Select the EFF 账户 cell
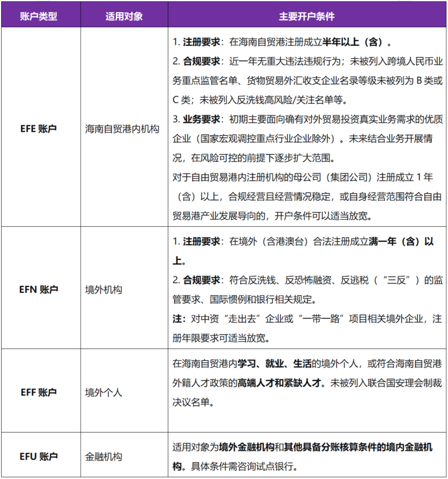The image size is (448, 479). click(x=39, y=392)
